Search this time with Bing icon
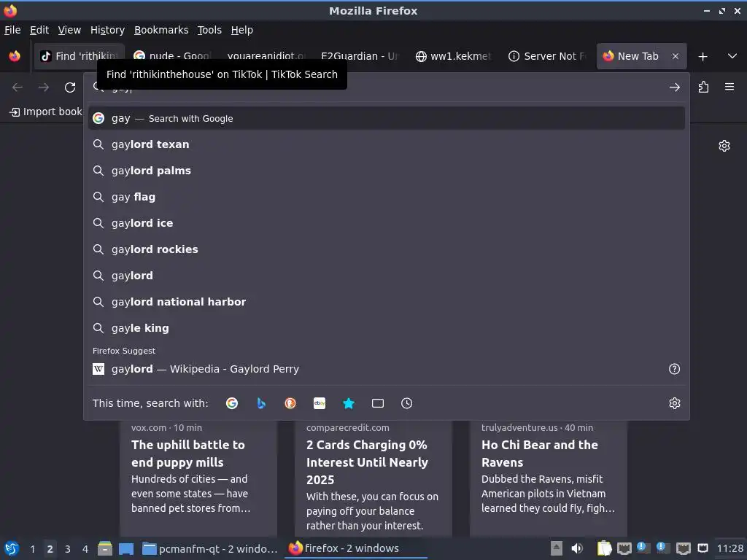Image resolution: width=747 pixels, height=560 pixels. (x=261, y=403)
